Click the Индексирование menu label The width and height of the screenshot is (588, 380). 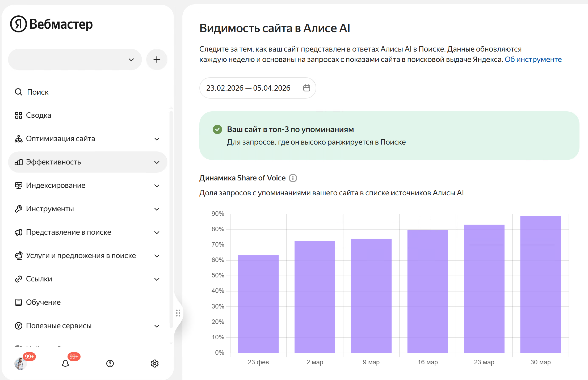tap(56, 185)
